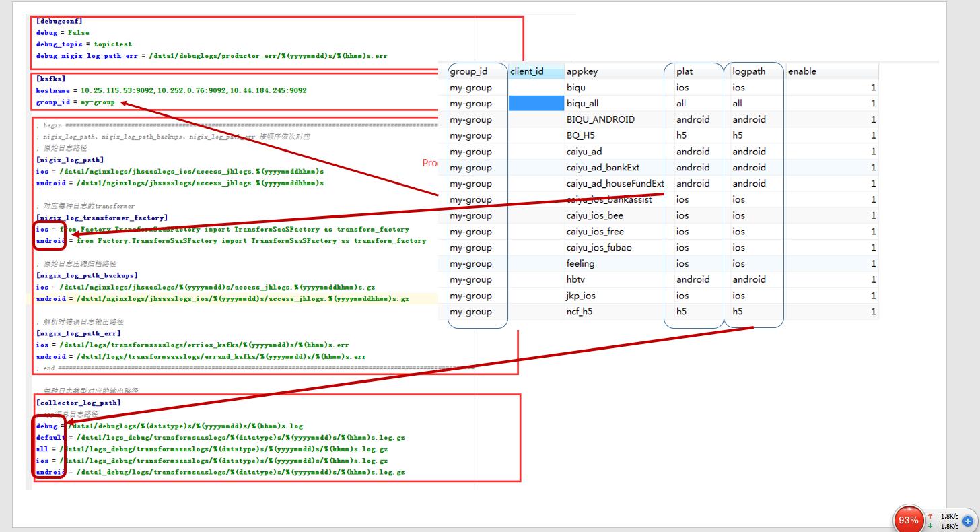
Task: Click the [debugconf] section header
Action: (59, 22)
